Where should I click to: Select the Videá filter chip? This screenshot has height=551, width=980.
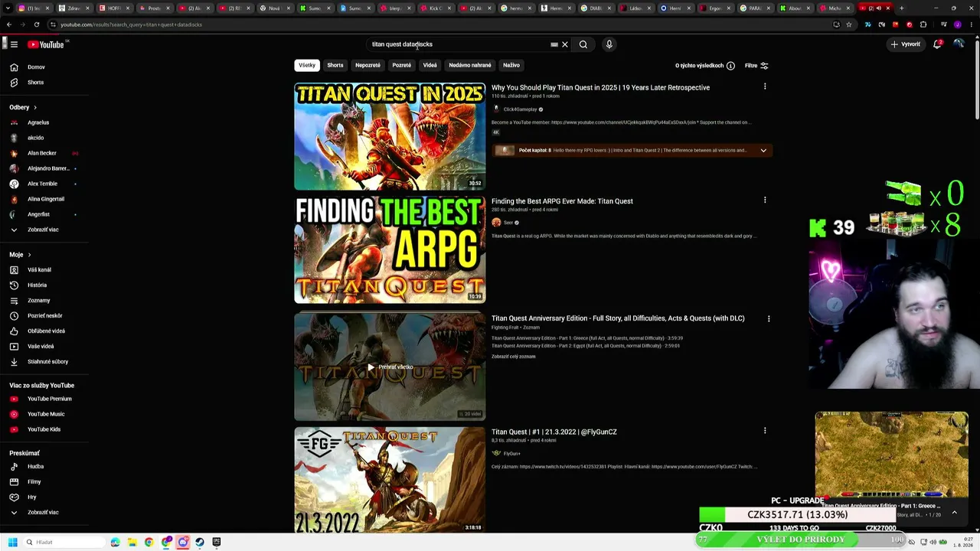430,66
